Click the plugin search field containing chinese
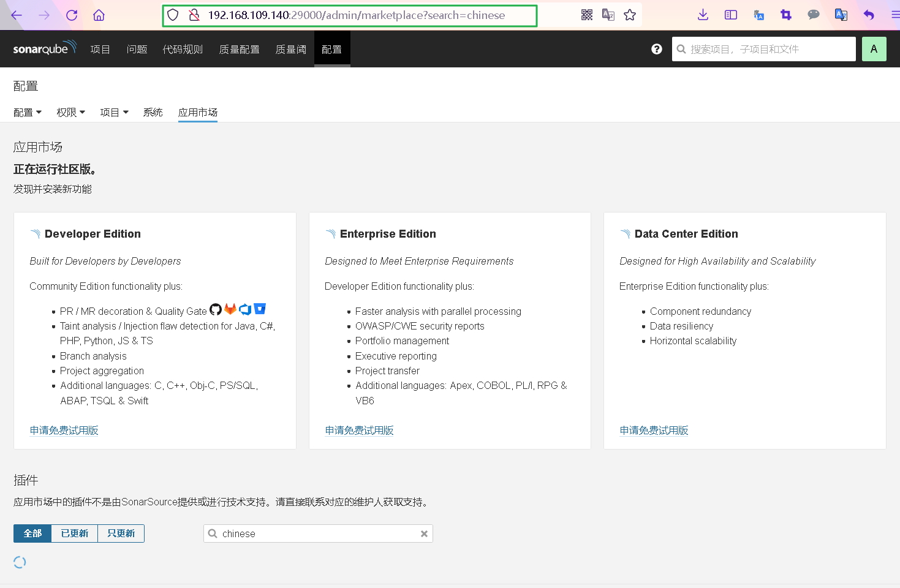 point(318,533)
